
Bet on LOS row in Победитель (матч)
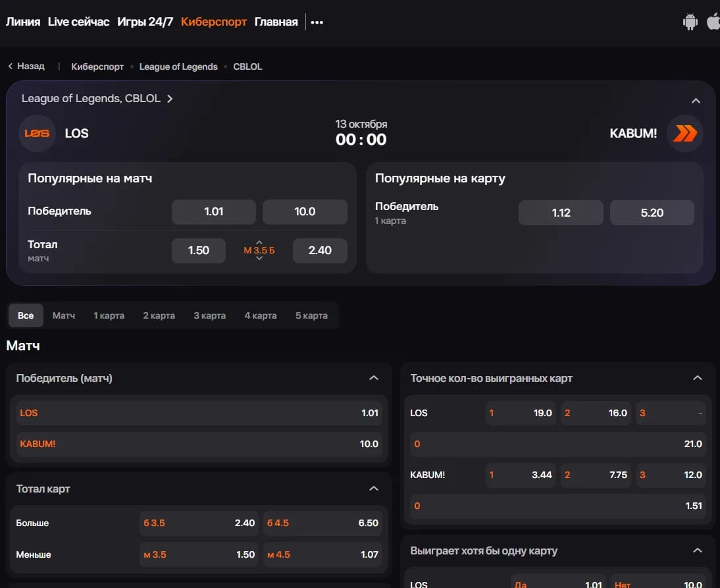[x=199, y=413]
